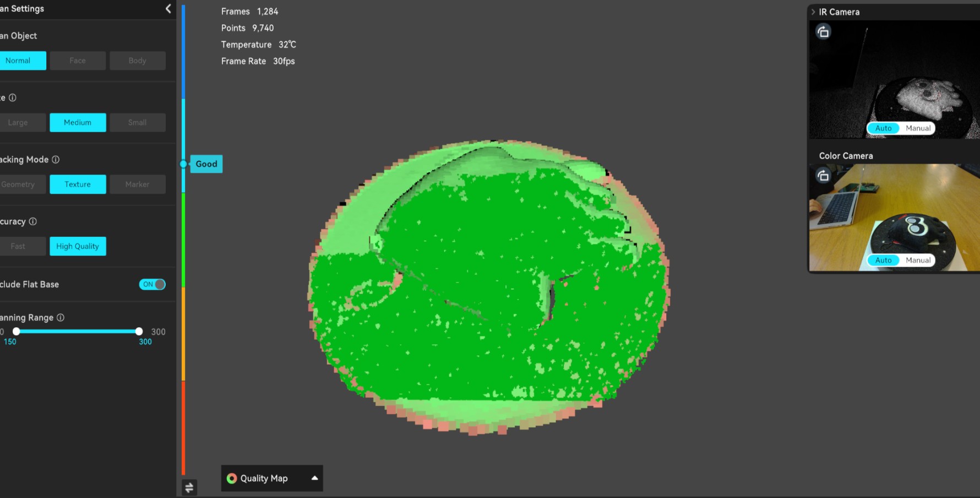Switch tracking mode to Texture

(78, 185)
